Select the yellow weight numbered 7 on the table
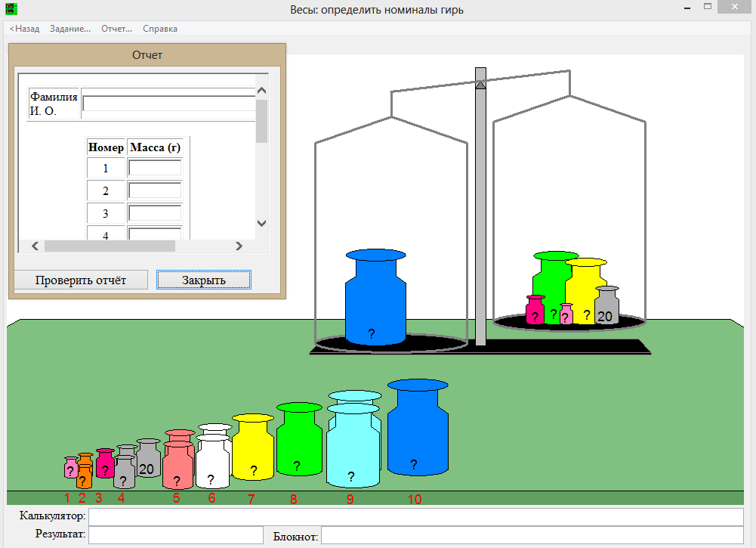The width and height of the screenshot is (756, 548). click(x=252, y=451)
